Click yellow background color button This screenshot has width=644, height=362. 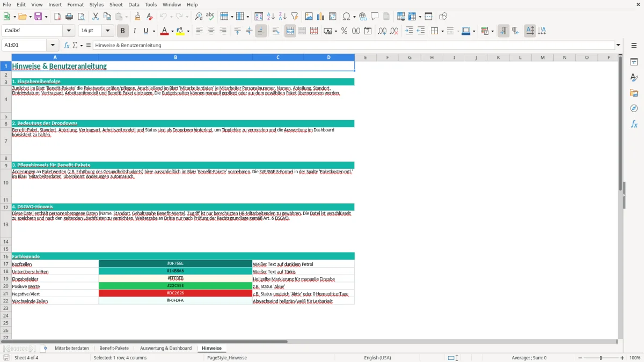tap(180, 31)
